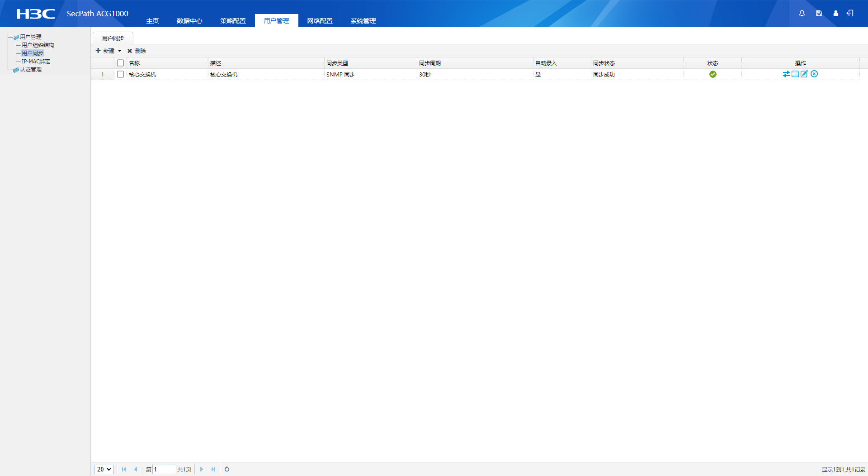Screen dimensions: 868x476
Task: Open the notifications bell icon
Action: tap(802, 14)
